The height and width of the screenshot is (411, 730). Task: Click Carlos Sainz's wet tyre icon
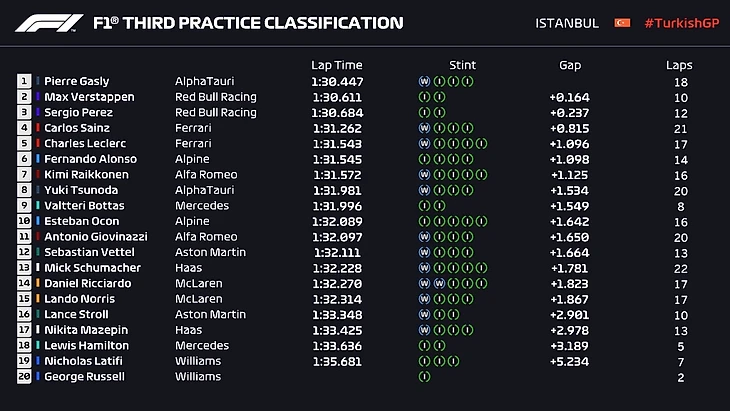point(425,128)
